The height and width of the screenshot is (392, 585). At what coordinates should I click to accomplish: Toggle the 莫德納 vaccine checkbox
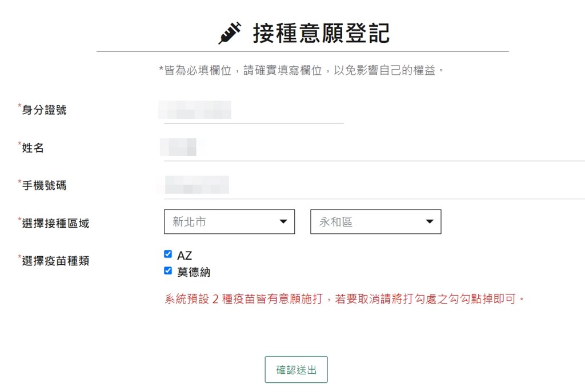pyautogui.click(x=168, y=271)
